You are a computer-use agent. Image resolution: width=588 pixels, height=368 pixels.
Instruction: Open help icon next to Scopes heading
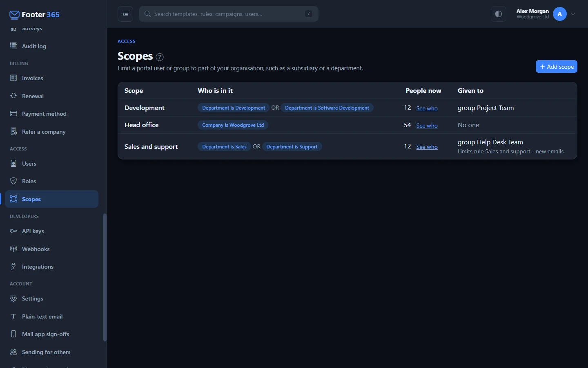[x=160, y=57]
